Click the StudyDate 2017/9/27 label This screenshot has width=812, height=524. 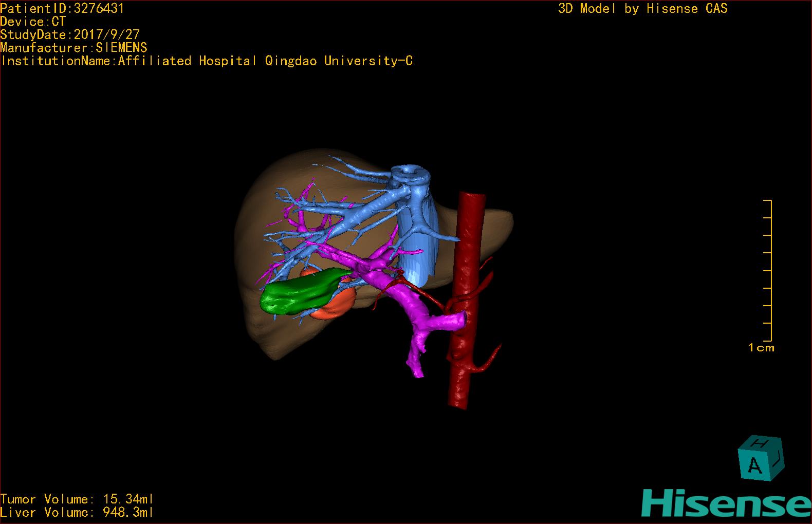pos(70,34)
